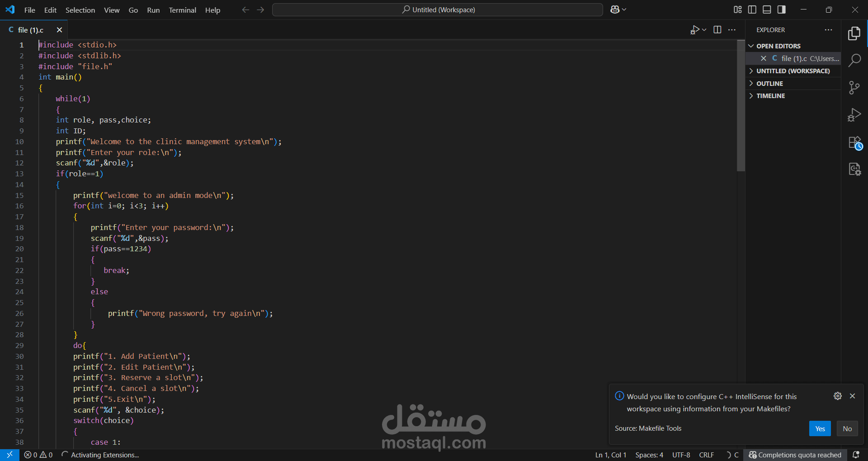
Task: Open the File menu
Action: click(x=30, y=10)
